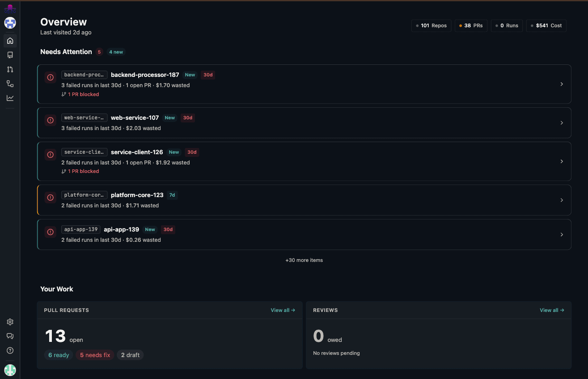Toggle the '2 draft' filter chip

[130, 355]
